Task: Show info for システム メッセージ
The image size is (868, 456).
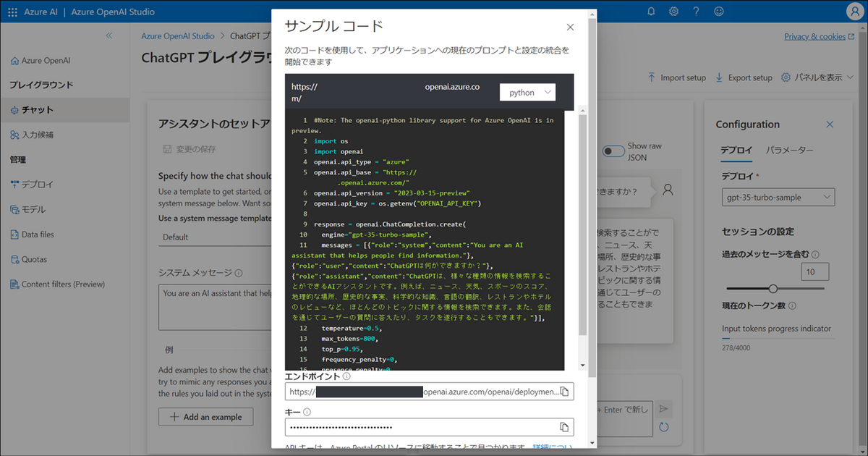Action: click(x=239, y=273)
